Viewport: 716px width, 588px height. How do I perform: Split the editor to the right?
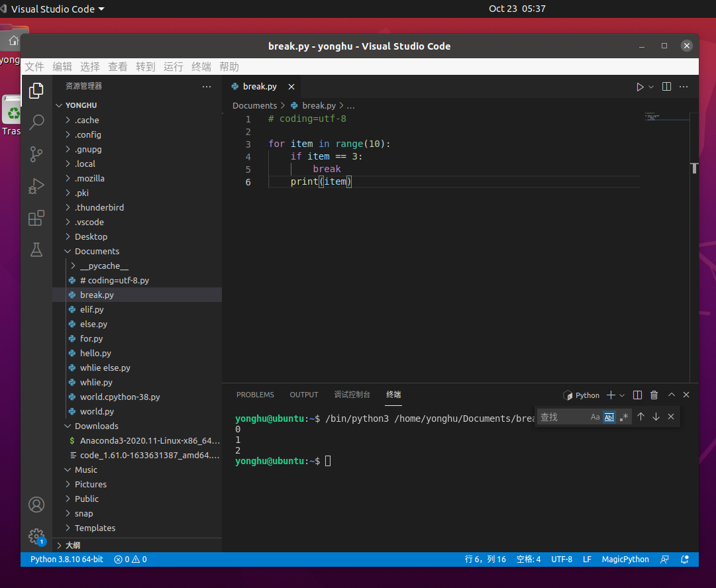(667, 87)
